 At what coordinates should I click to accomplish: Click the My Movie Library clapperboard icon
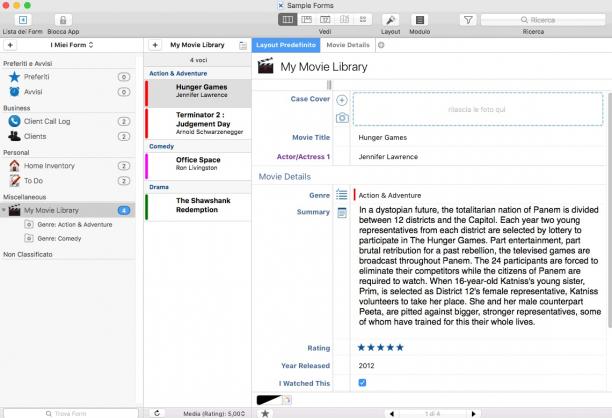pyautogui.click(x=265, y=66)
